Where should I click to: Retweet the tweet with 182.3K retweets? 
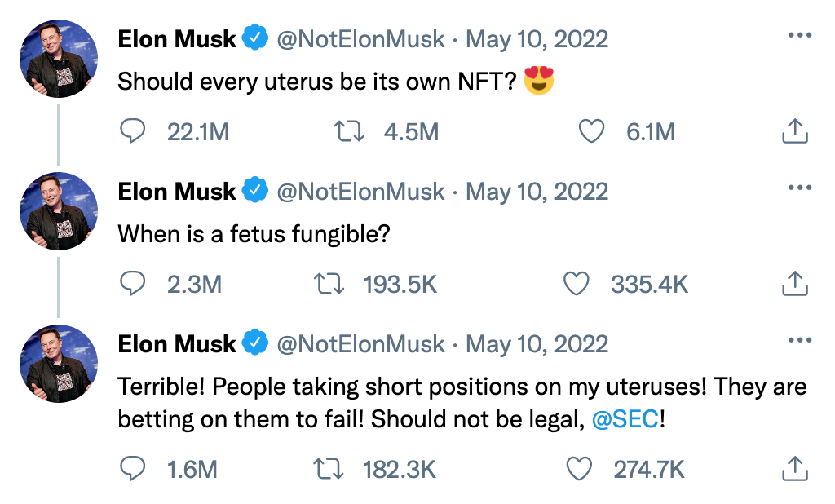coord(329,469)
